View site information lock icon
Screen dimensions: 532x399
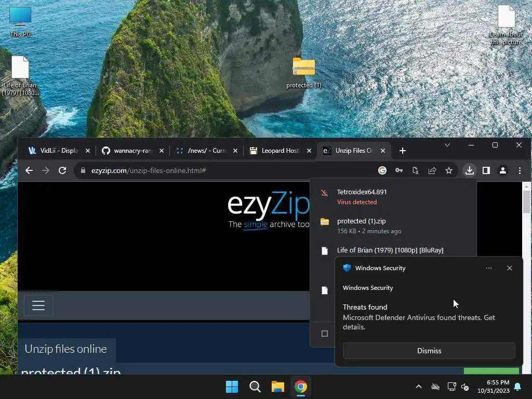coord(83,170)
